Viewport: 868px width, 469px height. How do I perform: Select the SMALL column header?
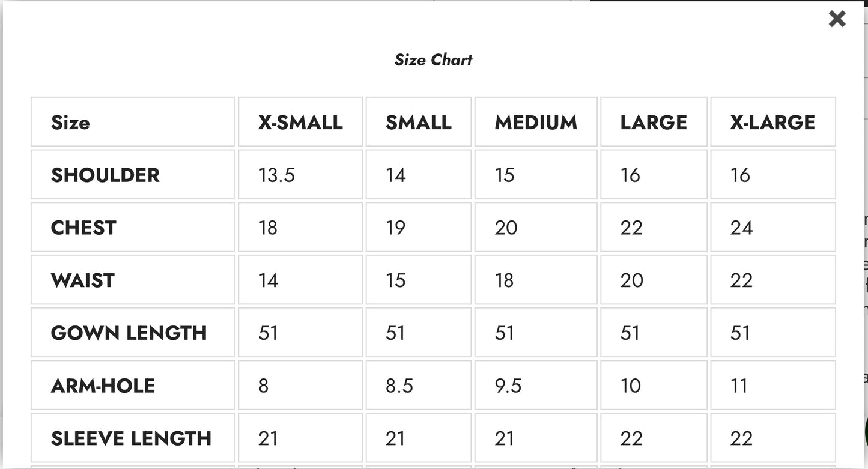click(418, 123)
